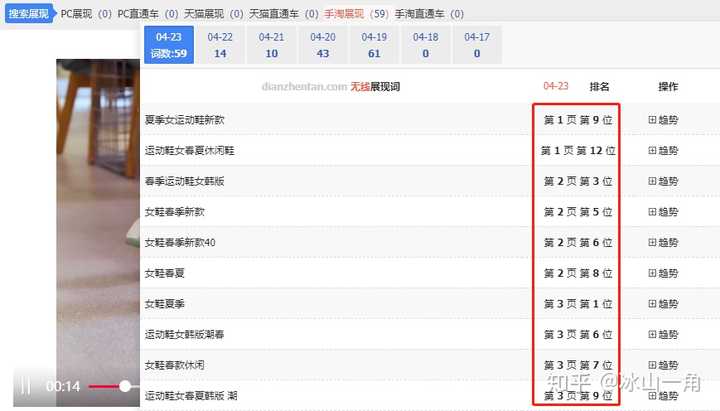Click keyword 夏季女运动鞋新款
Viewport: 720px width, 411px height.
point(185,120)
